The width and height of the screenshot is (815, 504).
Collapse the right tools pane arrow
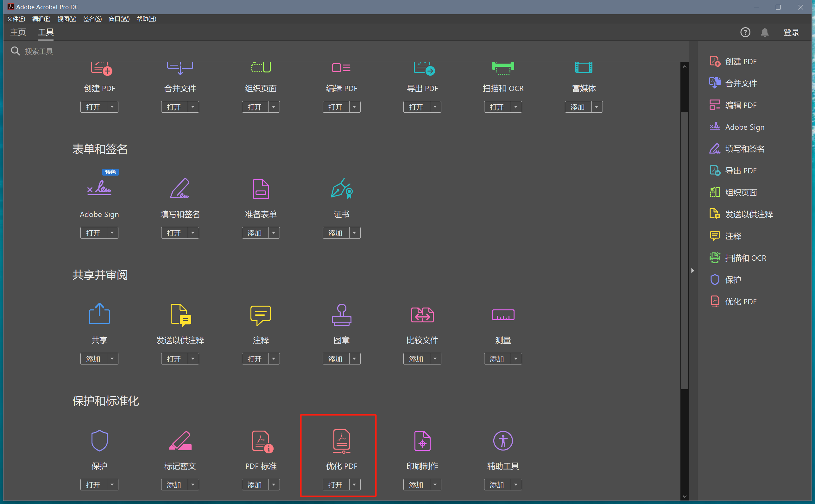tap(692, 271)
